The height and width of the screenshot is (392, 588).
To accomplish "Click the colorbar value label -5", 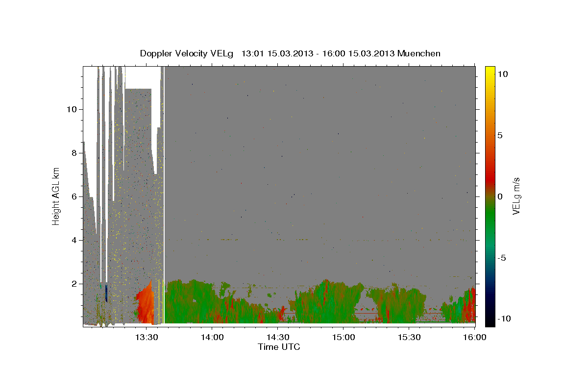I will [502, 258].
